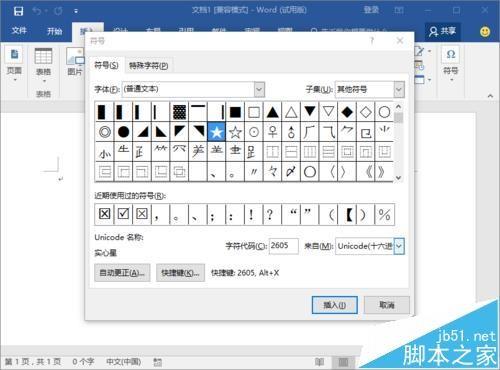Screen dimensions: 500x370
Task: Pick the hollow up-pointing triangle symbol
Action: [x=291, y=112]
